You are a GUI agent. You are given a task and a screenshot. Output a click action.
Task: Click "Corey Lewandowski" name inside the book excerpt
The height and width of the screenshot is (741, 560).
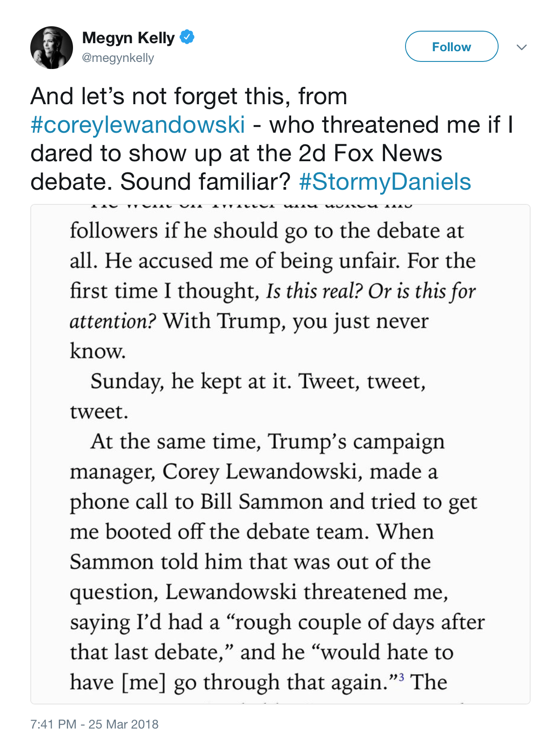tap(262, 472)
